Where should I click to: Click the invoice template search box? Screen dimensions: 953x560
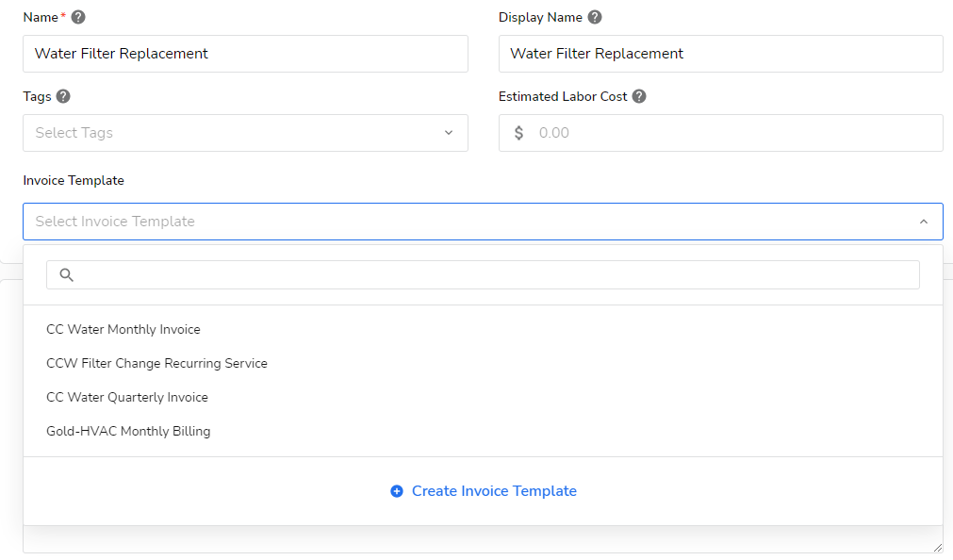pos(495,275)
